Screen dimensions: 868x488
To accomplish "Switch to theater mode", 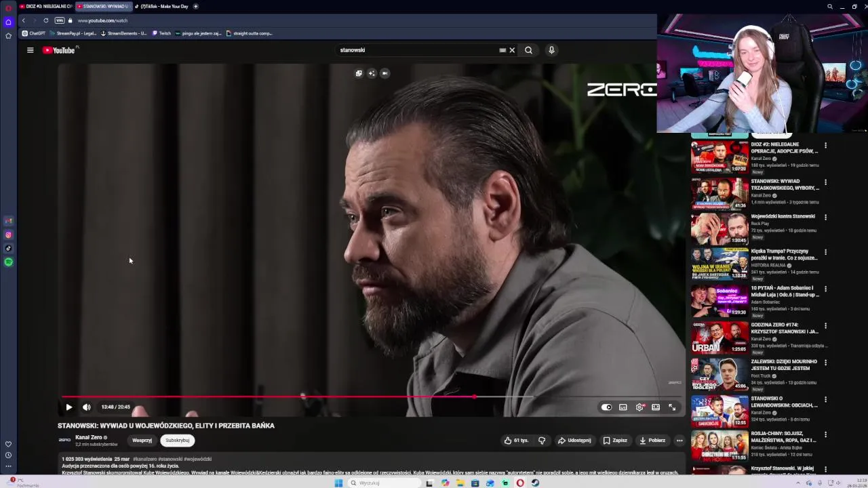I will click(656, 407).
